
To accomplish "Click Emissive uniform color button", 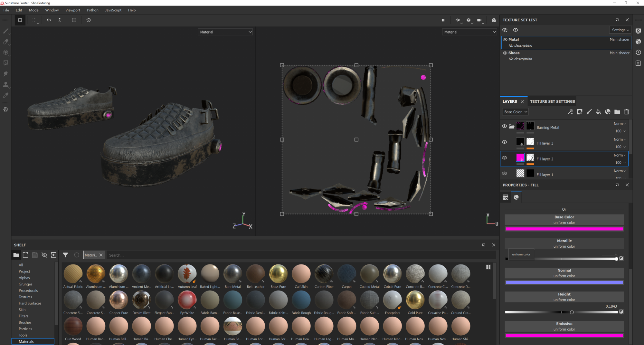I will [x=564, y=326].
